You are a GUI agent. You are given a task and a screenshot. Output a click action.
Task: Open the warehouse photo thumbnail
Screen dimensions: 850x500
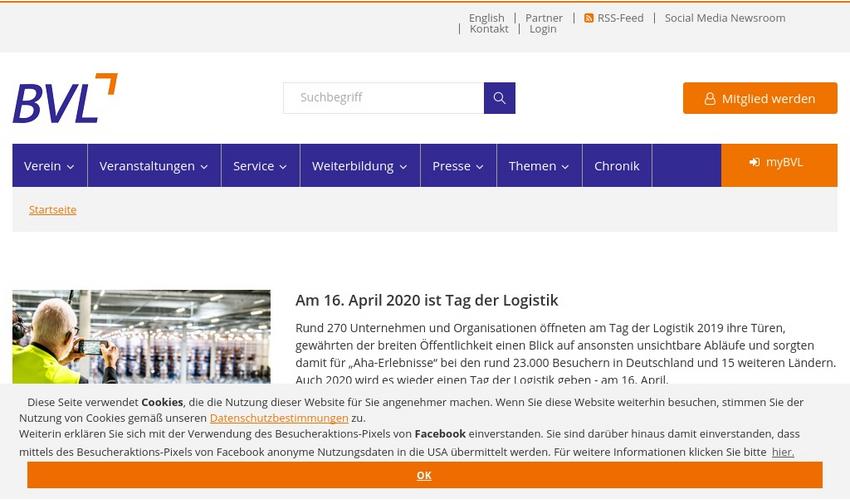point(141,337)
